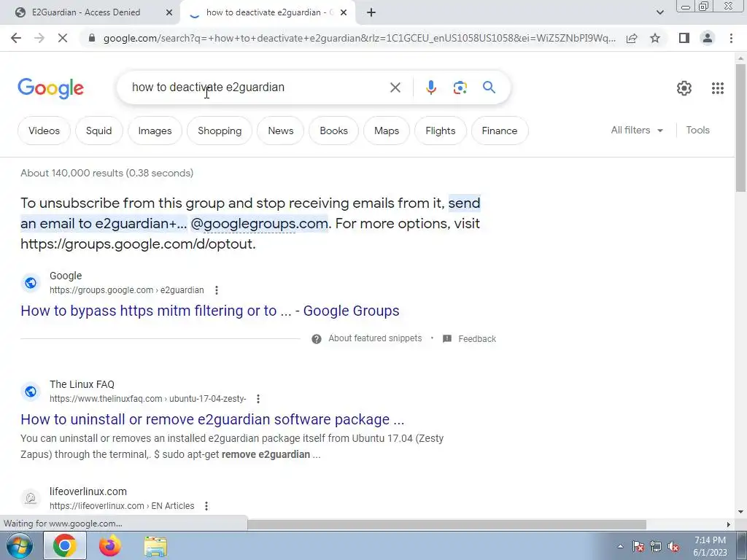The height and width of the screenshot is (560, 747).
Task: Open a new tab with the plus button
Action: click(x=371, y=12)
